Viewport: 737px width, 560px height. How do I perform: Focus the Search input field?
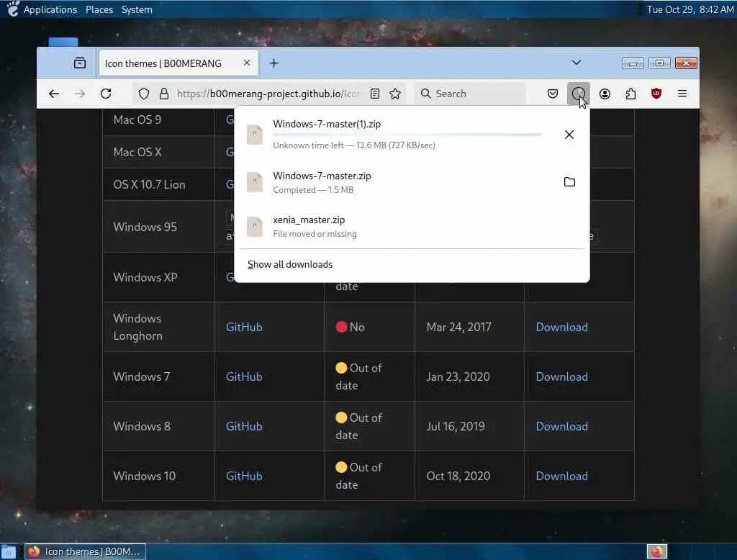[x=469, y=94]
